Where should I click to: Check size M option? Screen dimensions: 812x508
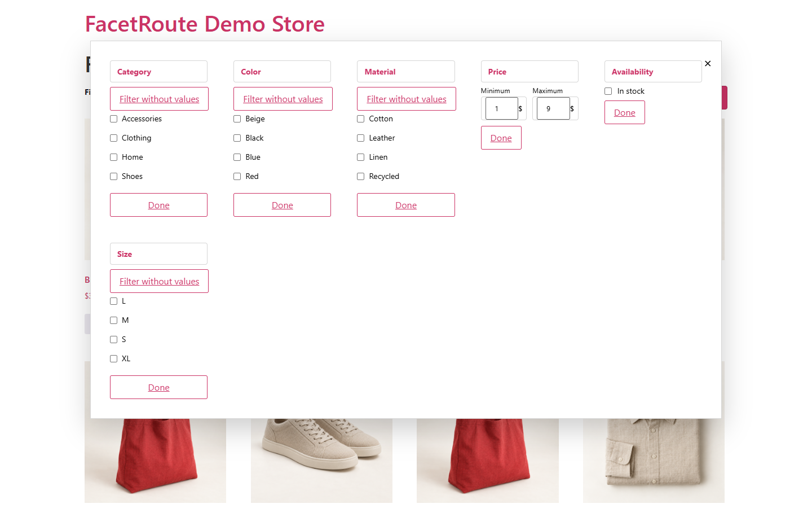click(113, 320)
